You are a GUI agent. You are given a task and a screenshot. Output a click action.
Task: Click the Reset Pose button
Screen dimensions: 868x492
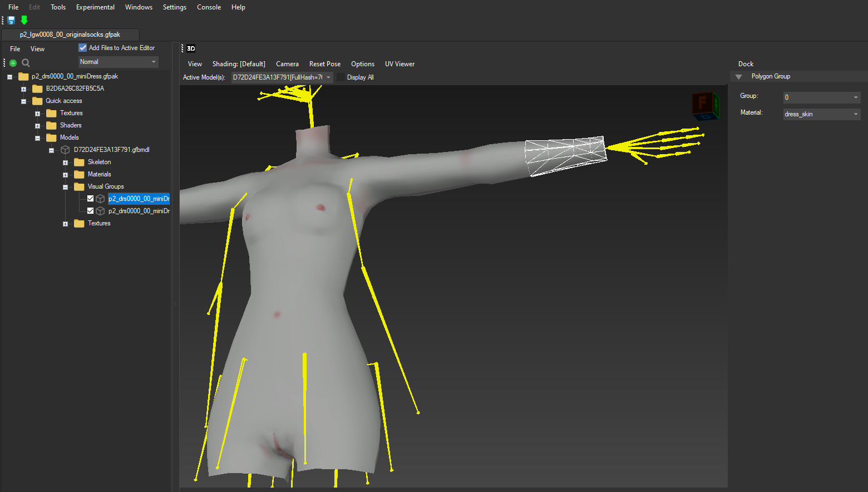click(325, 64)
